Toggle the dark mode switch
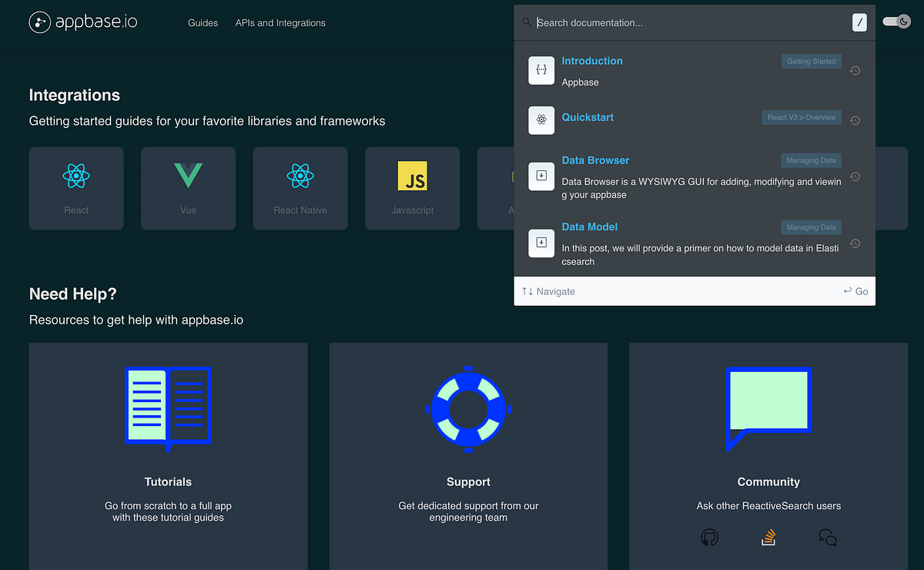 point(896,22)
